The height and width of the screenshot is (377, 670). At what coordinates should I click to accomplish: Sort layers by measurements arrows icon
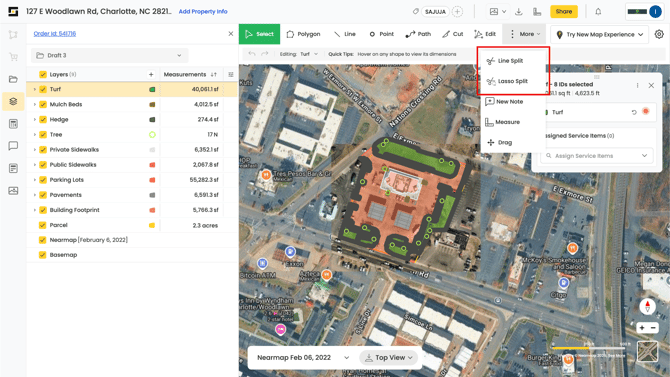(x=214, y=74)
